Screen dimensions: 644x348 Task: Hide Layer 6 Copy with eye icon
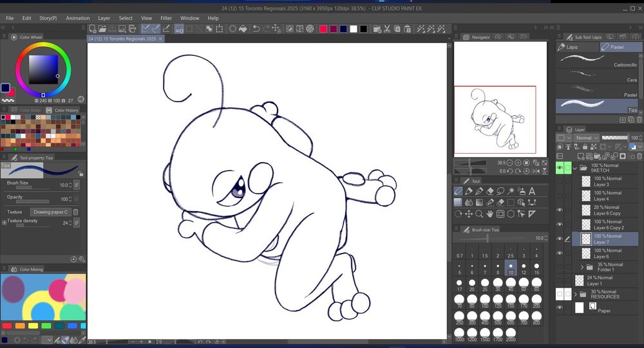coord(560,210)
